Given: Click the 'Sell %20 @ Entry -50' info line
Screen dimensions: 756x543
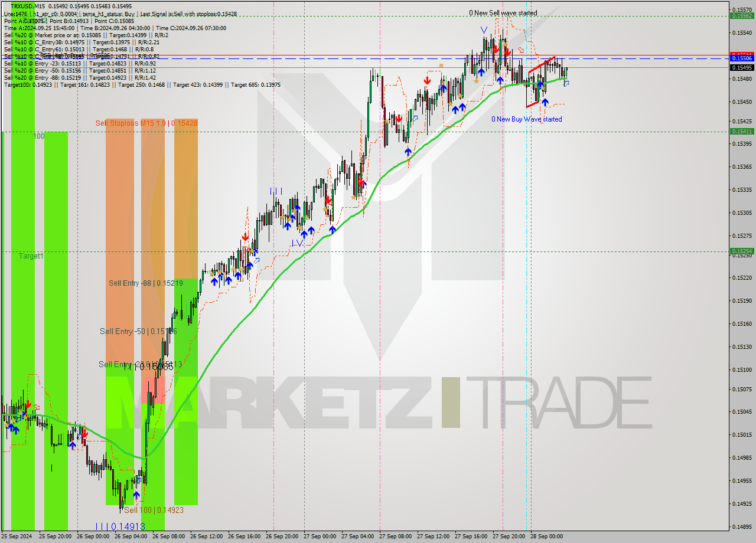Looking at the screenshot, I should [x=80, y=70].
